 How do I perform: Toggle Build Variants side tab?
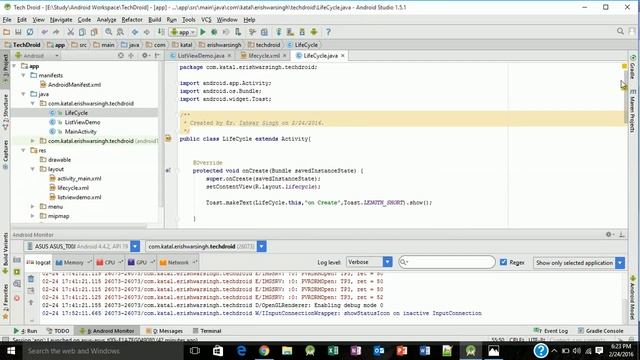[5, 253]
